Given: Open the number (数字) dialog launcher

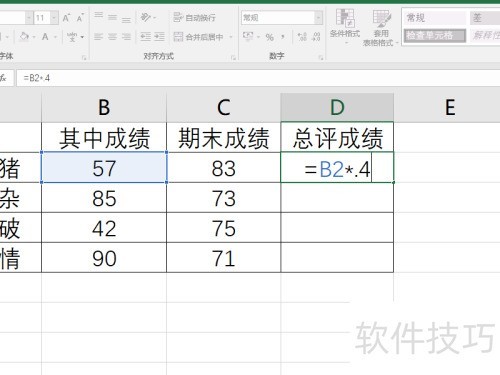Looking at the screenshot, I should (321, 58).
